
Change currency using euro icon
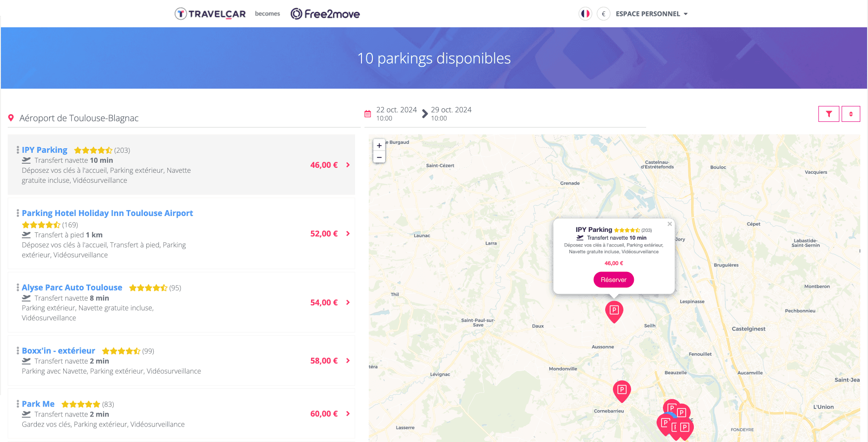603,14
